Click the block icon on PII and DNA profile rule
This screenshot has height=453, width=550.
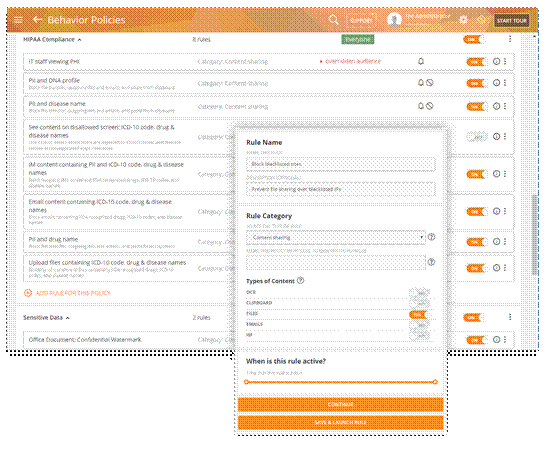click(430, 83)
